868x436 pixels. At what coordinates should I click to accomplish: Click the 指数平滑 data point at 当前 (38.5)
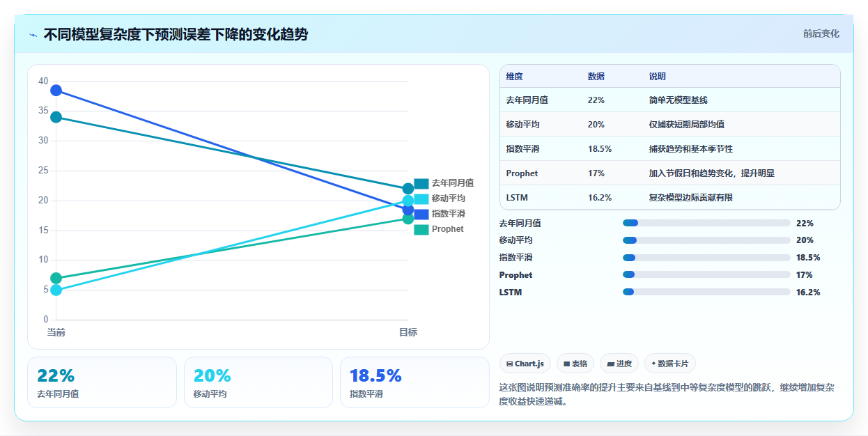[x=56, y=90]
